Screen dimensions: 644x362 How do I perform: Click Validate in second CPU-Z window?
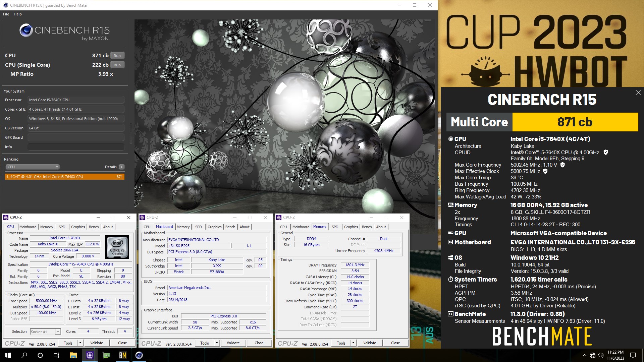[x=233, y=343]
